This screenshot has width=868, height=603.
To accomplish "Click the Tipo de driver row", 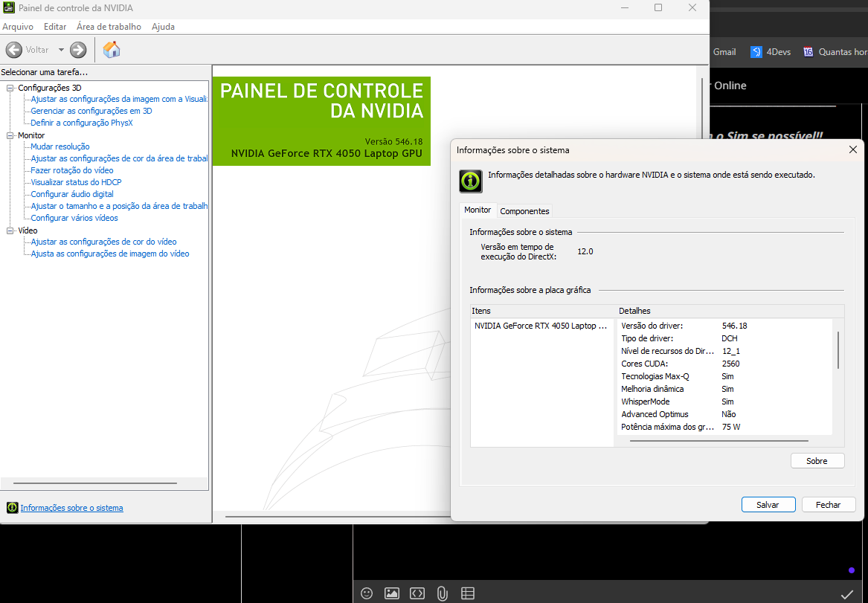I will [x=725, y=338].
